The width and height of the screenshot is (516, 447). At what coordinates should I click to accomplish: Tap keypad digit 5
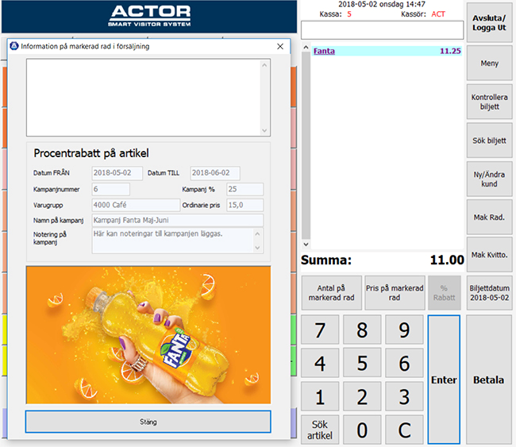point(362,363)
